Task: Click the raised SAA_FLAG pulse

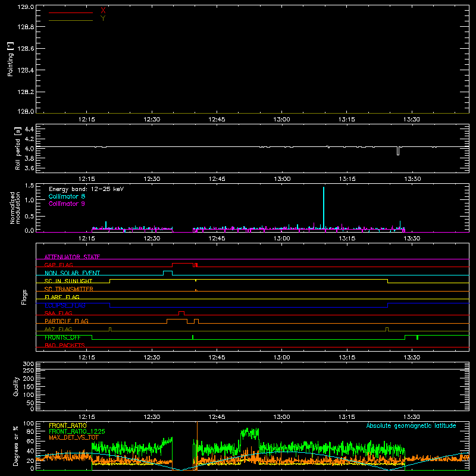Action: pos(181,312)
